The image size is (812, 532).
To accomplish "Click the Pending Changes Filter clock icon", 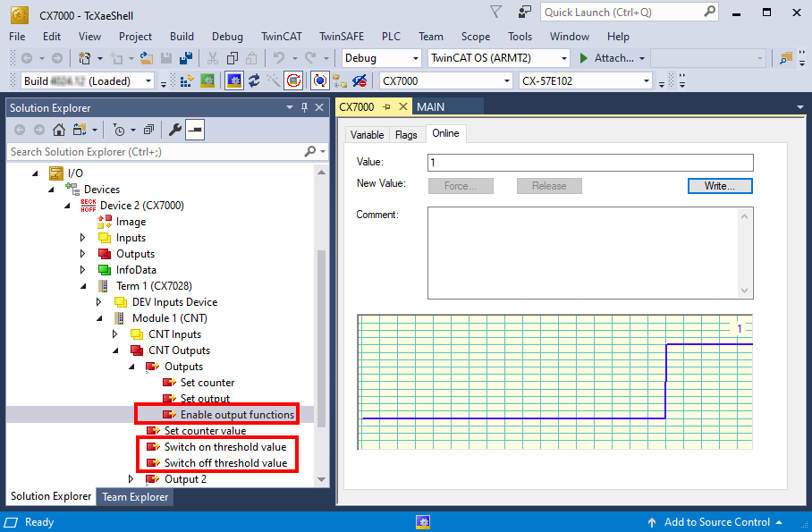I will (x=119, y=130).
